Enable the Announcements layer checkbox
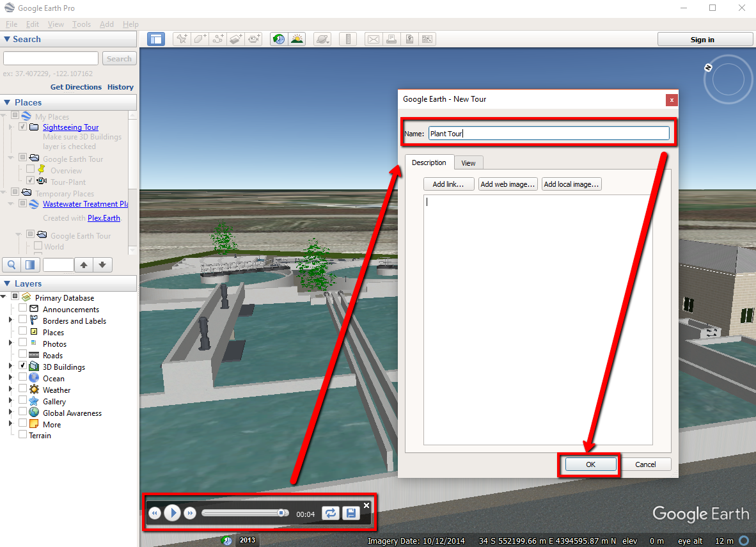This screenshot has height=547, width=756. [x=22, y=308]
